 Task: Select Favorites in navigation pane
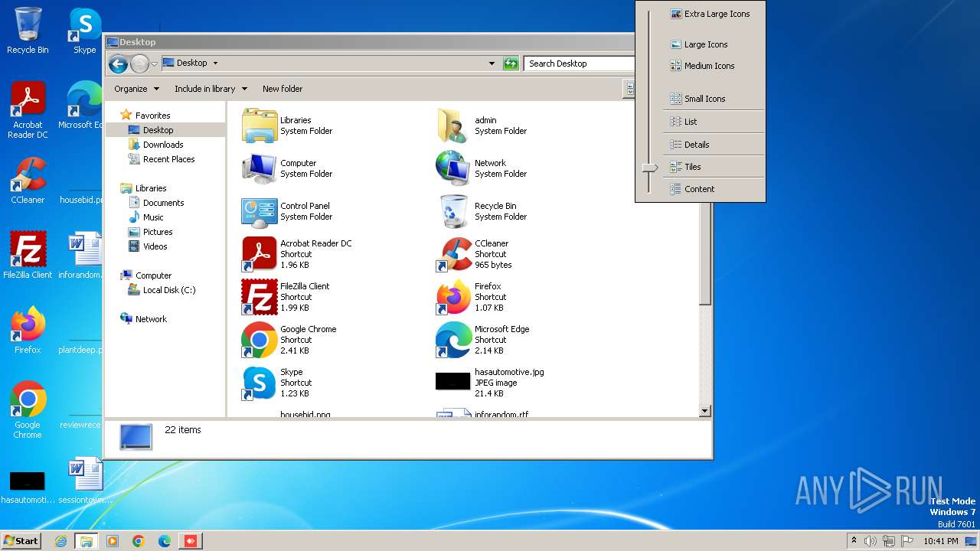(152, 116)
